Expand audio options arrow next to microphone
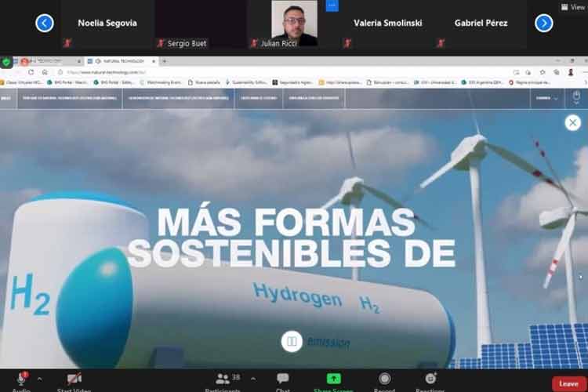 [x=39, y=379]
